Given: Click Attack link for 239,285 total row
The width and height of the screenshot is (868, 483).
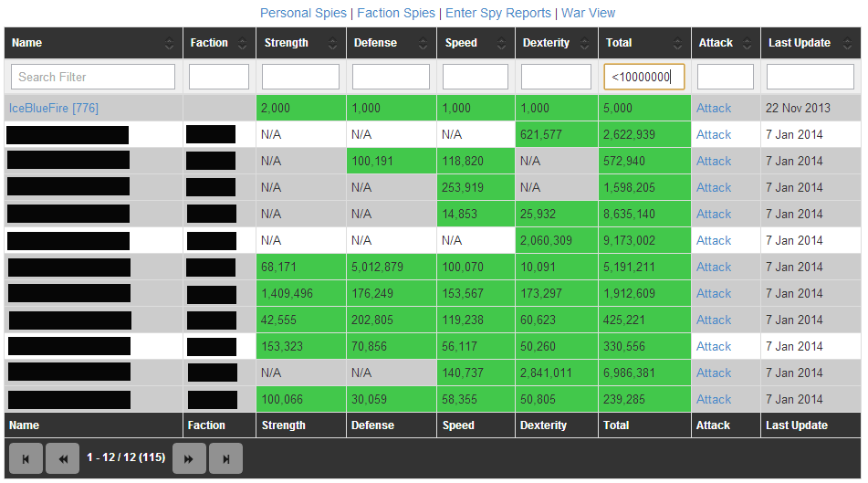Looking at the screenshot, I should pos(714,399).
